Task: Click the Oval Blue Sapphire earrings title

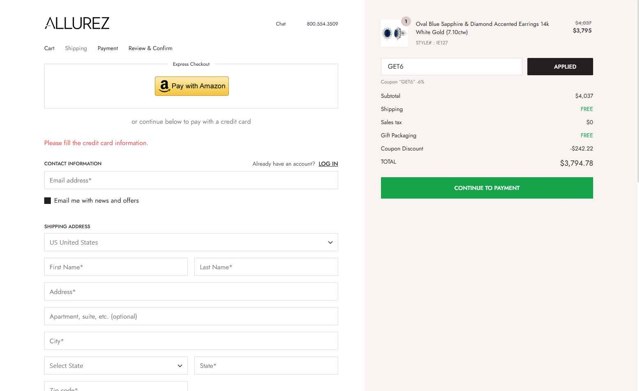Action: [x=482, y=28]
